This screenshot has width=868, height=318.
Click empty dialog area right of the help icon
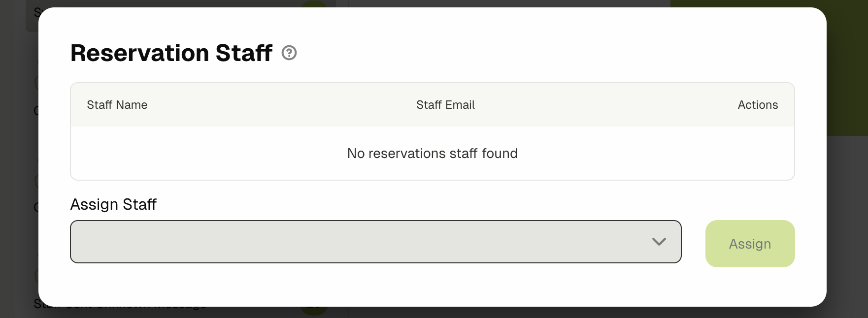click(493, 53)
